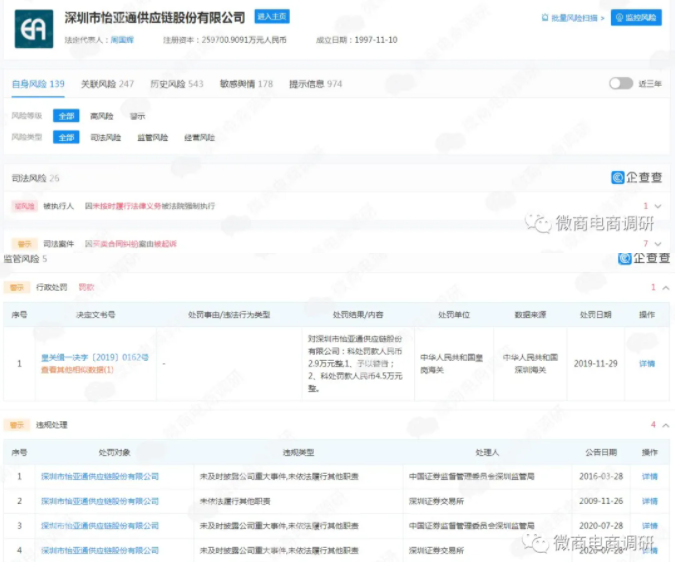Click the 成立日期 1997-11-10 text
675x562 pixels.
click(x=356, y=40)
